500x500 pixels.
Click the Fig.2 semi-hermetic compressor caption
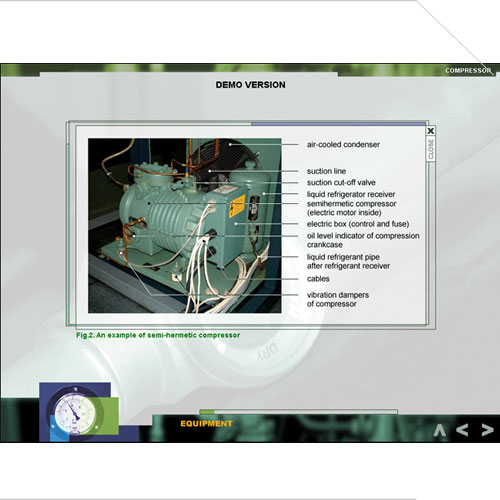point(158,335)
